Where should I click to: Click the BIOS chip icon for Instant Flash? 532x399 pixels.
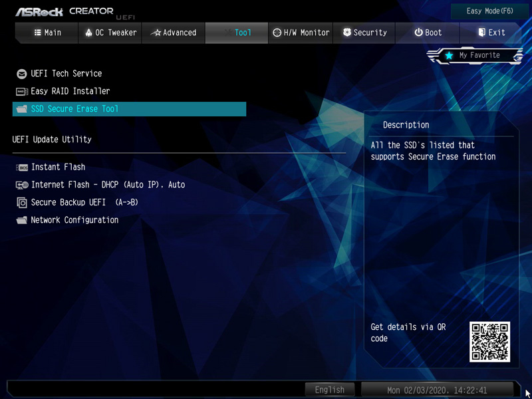pyautogui.click(x=22, y=168)
